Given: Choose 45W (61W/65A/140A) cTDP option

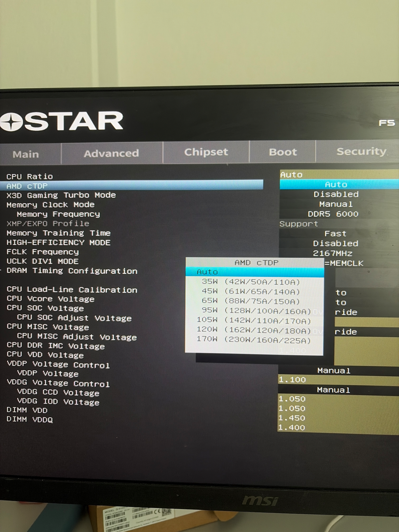Looking at the screenshot, I should pos(251,292).
